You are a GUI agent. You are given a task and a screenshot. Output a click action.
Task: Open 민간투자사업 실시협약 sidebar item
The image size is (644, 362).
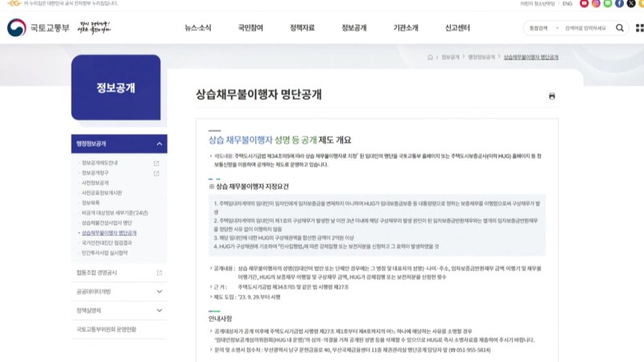tap(105, 253)
